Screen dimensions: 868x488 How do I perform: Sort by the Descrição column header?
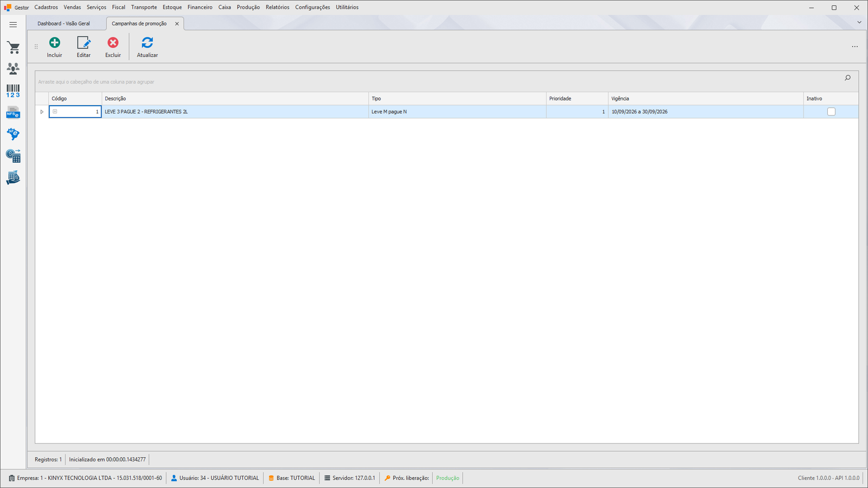(235, 99)
